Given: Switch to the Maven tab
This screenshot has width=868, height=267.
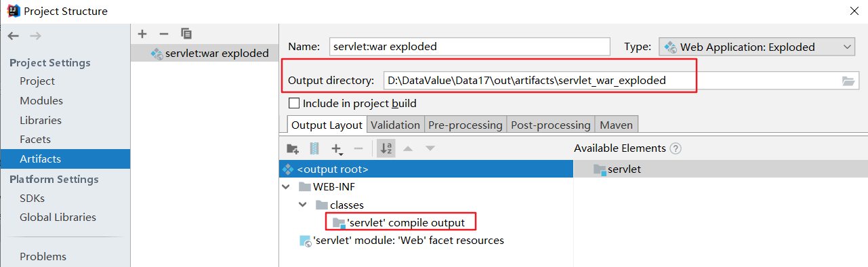Looking at the screenshot, I should pos(617,125).
